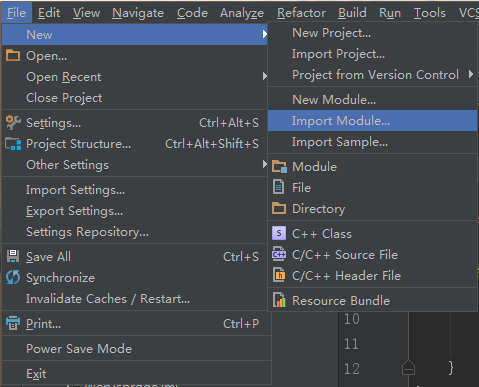479x387 pixels.
Task: Select Synchronize entry
Action: click(135, 278)
